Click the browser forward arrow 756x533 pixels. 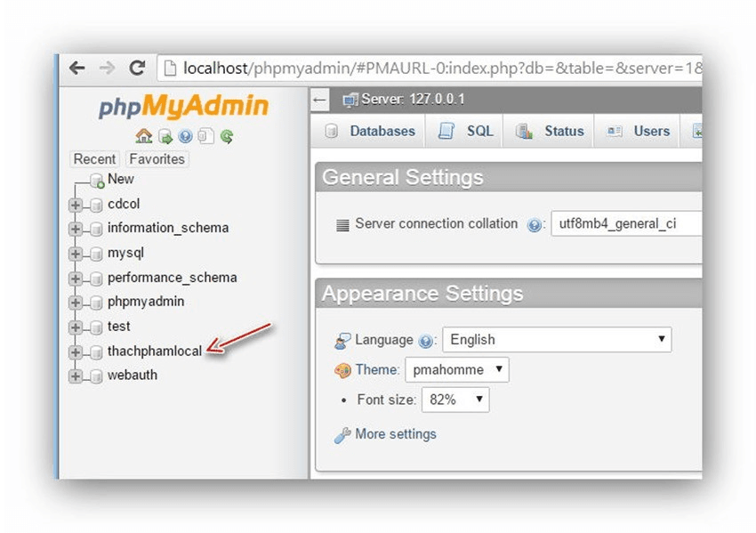107,68
